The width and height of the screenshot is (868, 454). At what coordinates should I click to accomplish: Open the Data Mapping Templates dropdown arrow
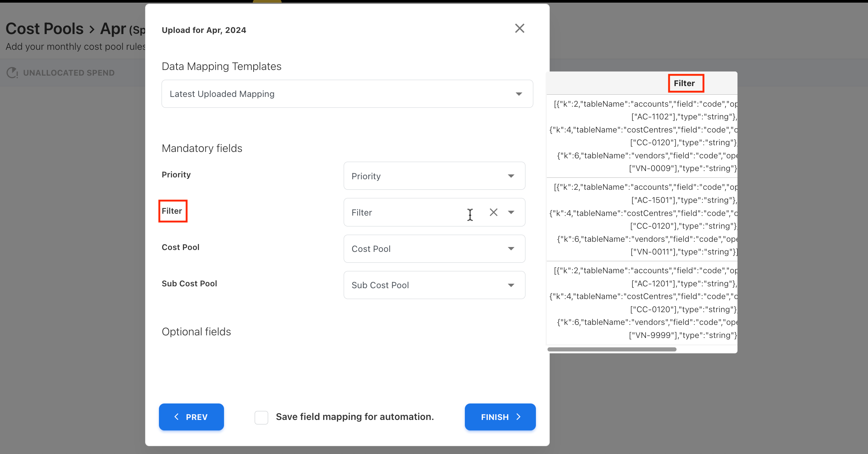point(519,94)
